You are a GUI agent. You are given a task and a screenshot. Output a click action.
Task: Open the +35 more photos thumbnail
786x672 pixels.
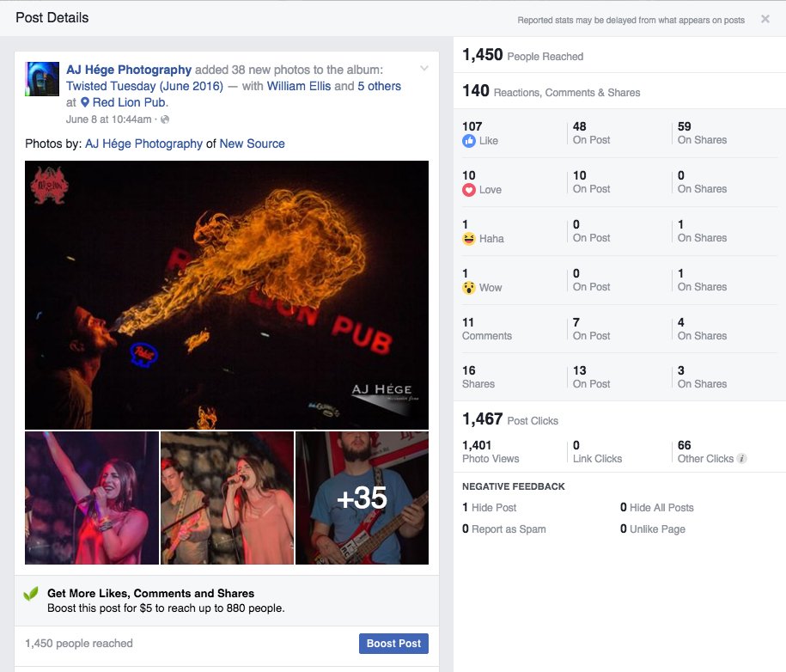click(x=362, y=498)
